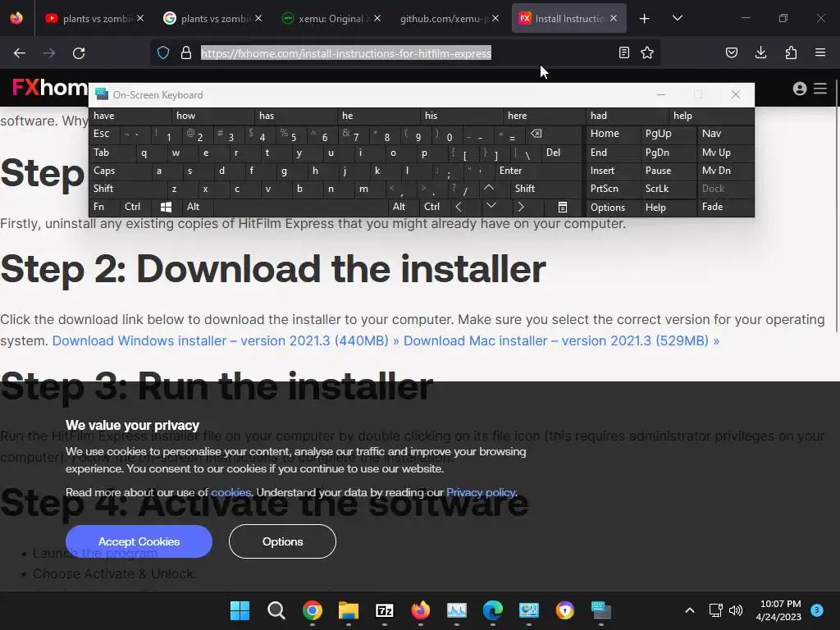Open the Downloads panel icon
This screenshot has height=630, width=840.
(x=760, y=52)
